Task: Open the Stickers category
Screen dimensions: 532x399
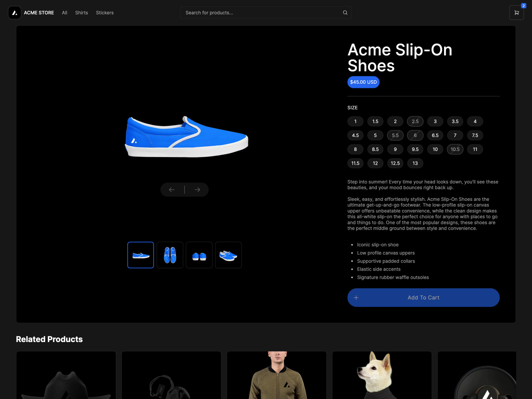Action: pyautogui.click(x=105, y=13)
